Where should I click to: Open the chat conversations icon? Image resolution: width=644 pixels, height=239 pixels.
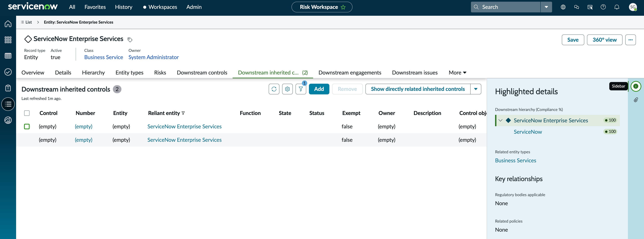click(577, 7)
